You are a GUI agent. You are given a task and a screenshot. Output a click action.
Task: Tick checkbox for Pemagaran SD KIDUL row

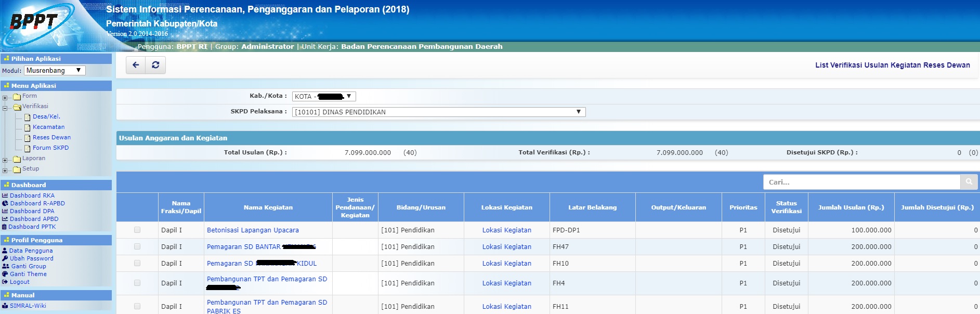pyautogui.click(x=137, y=263)
